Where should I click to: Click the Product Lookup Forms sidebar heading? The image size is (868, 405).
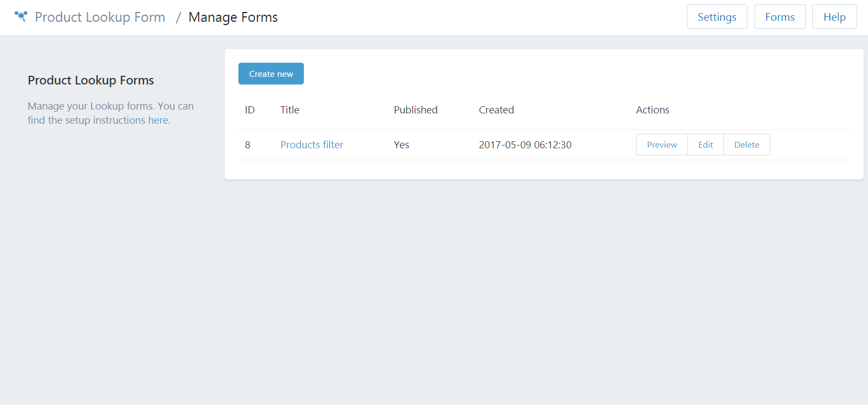(91, 80)
